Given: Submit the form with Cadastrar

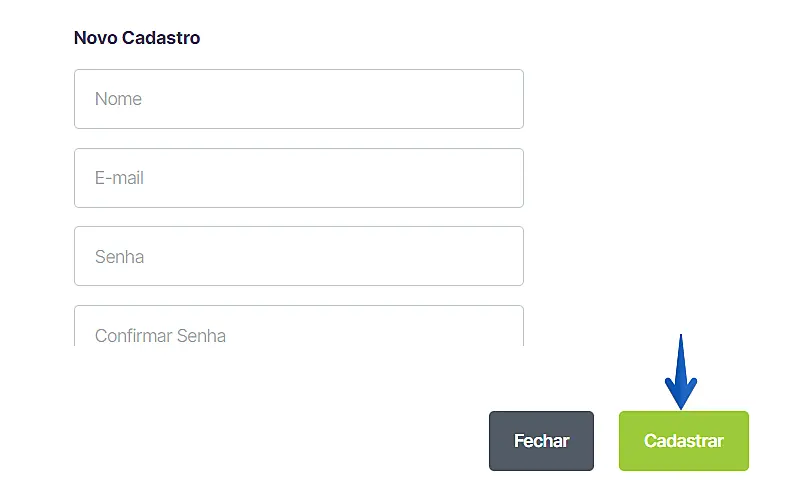Looking at the screenshot, I should pyautogui.click(x=683, y=441).
